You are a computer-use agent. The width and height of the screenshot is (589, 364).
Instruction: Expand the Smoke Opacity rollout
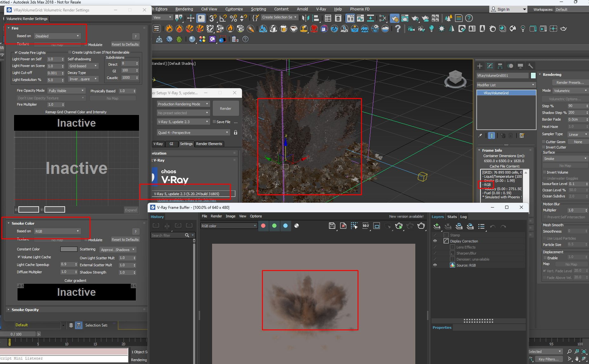coord(25,309)
